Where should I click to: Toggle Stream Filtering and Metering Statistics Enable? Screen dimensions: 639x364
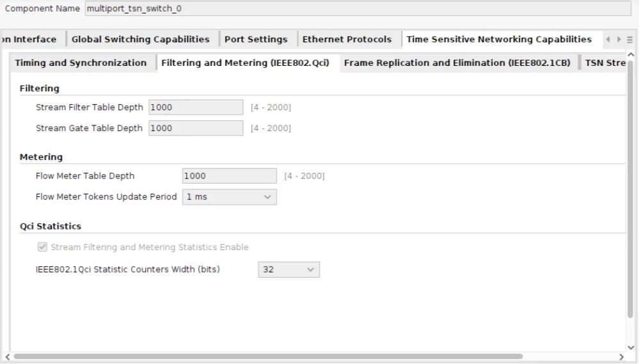(x=43, y=247)
